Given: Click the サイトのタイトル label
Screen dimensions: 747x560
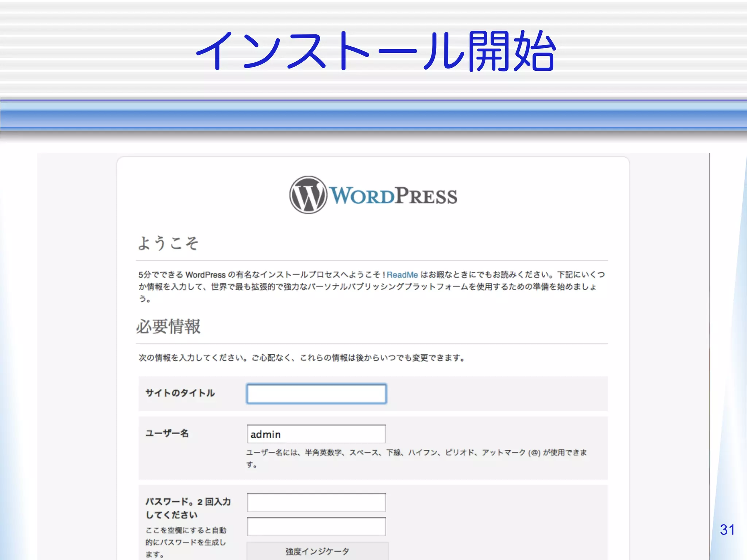Looking at the screenshot, I should (x=180, y=393).
